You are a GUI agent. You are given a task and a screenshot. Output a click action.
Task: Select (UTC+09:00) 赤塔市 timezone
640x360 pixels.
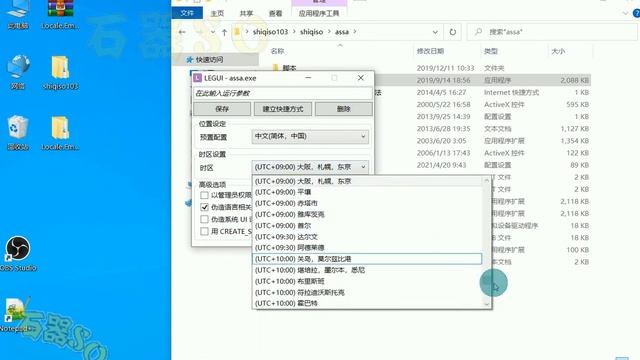pos(367,203)
